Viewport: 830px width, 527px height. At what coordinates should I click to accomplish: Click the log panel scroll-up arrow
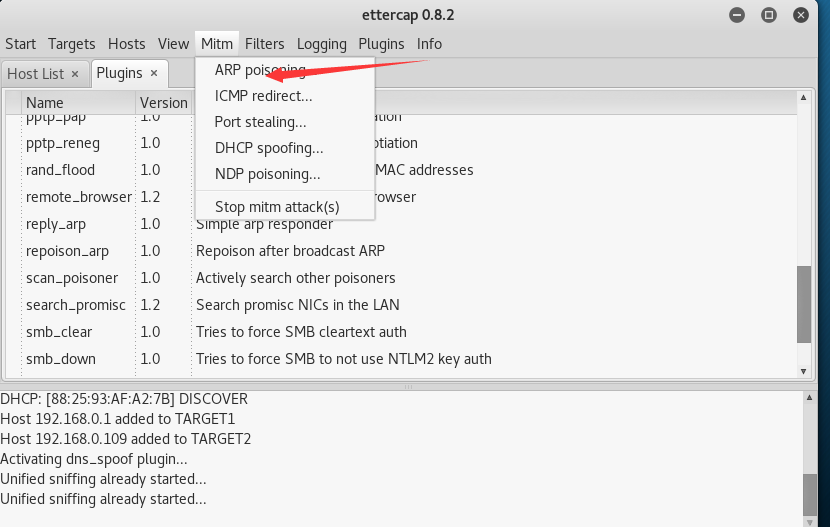809,397
